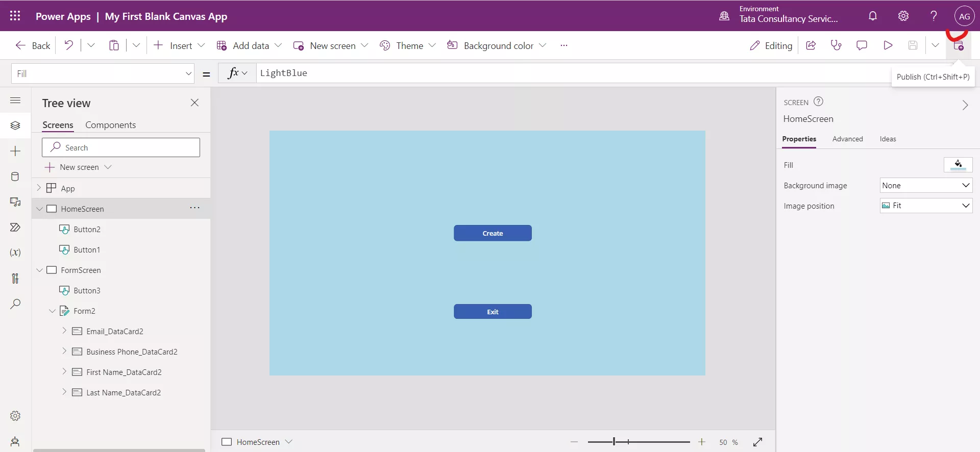Open the Comments icon
This screenshot has height=452, width=980.
click(x=862, y=45)
